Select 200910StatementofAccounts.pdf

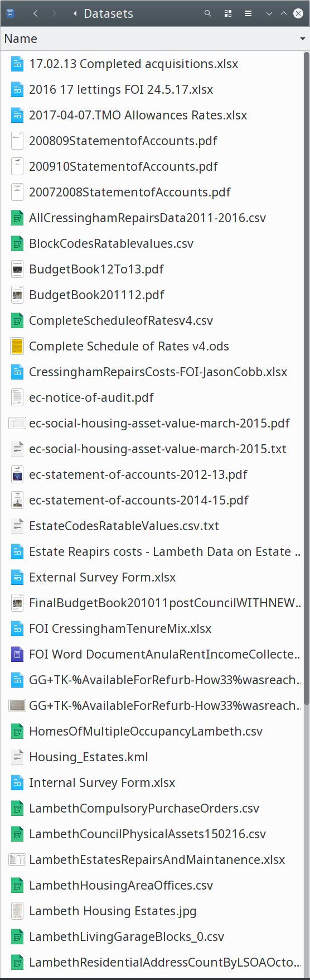[x=123, y=166]
